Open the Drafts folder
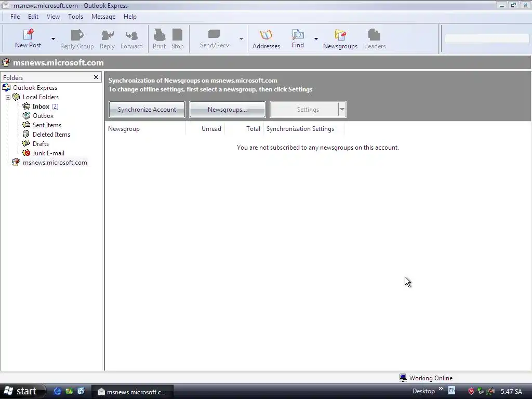The image size is (532, 399). pyautogui.click(x=41, y=144)
